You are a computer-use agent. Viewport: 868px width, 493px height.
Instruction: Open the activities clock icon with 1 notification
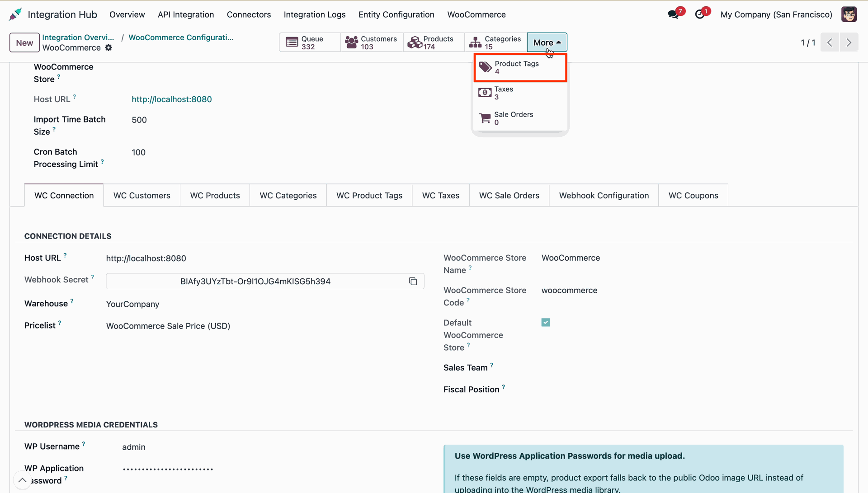pos(700,14)
